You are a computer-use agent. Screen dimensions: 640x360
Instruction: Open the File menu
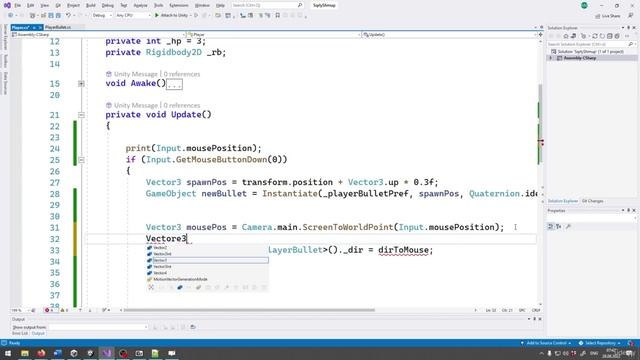(x=18, y=5)
